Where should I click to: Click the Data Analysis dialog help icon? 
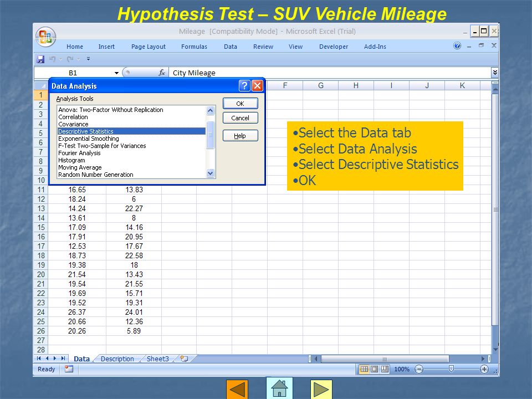(244, 86)
